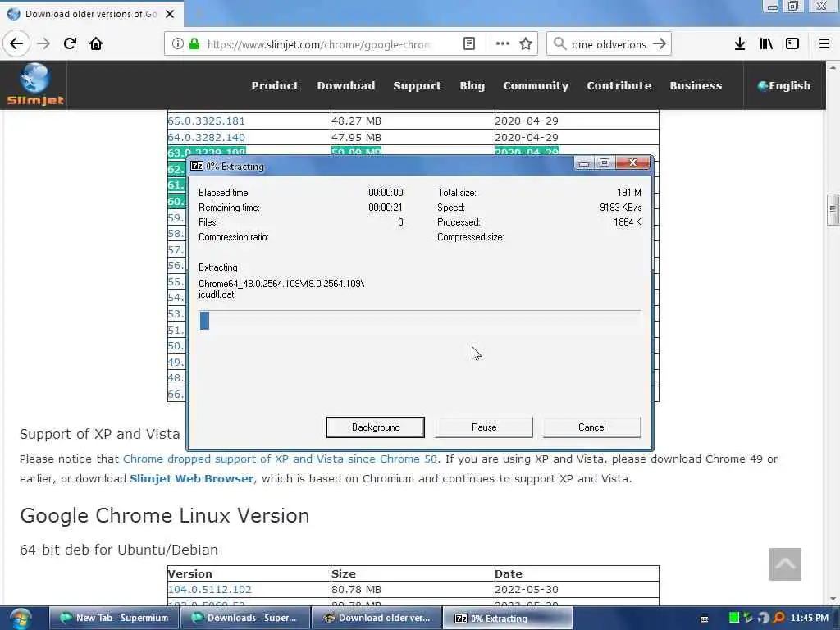This screenshot has height=630, width=840.
Task: Open the library icon
Action: 766,44
